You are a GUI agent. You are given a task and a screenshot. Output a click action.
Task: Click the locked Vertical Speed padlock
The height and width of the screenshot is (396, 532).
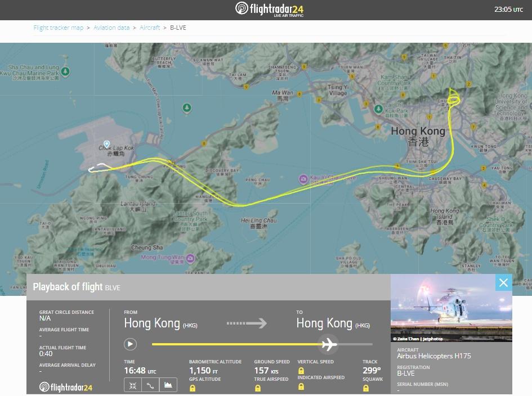301,371
